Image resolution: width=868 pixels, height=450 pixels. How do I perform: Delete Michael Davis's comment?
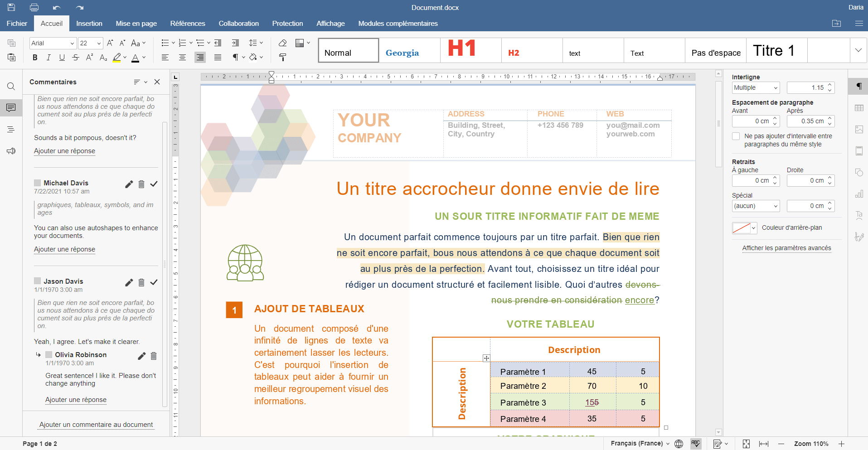pyautogui.click(x=141, y=184)
